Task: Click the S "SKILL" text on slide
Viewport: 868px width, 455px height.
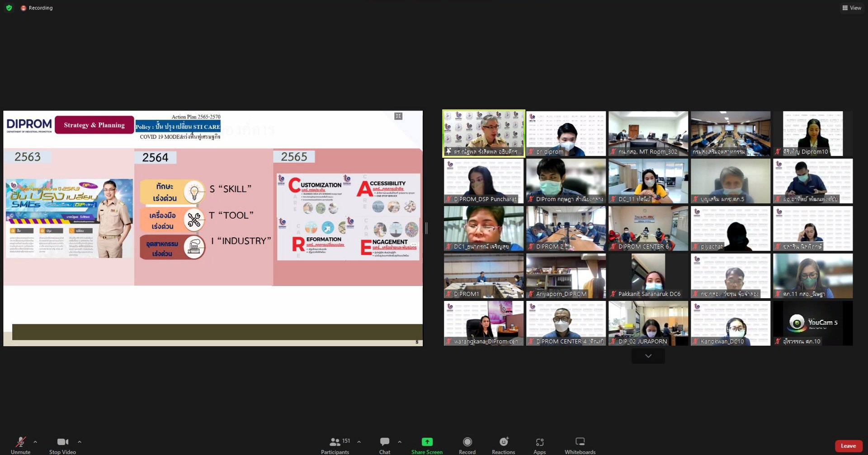Action: click(x=231, y=189)
